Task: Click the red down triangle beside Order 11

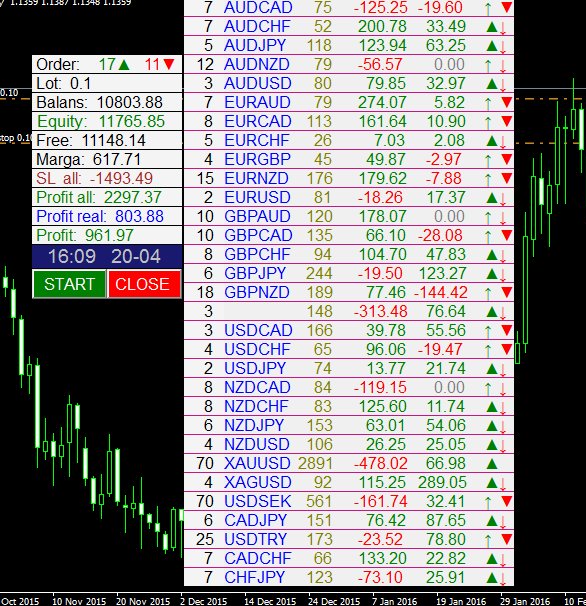Action: click(169, 65)
